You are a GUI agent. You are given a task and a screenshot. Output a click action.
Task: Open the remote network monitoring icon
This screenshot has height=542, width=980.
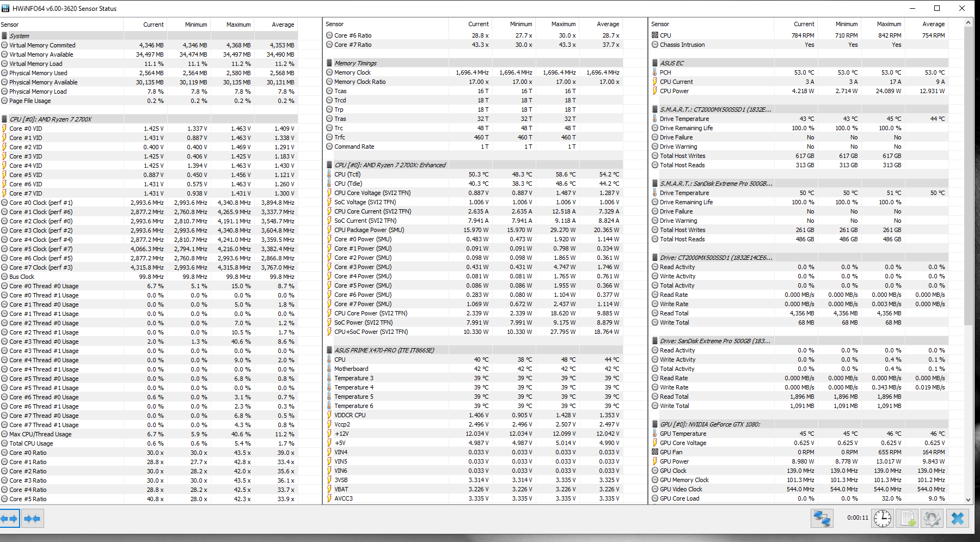tap(822, 518)
